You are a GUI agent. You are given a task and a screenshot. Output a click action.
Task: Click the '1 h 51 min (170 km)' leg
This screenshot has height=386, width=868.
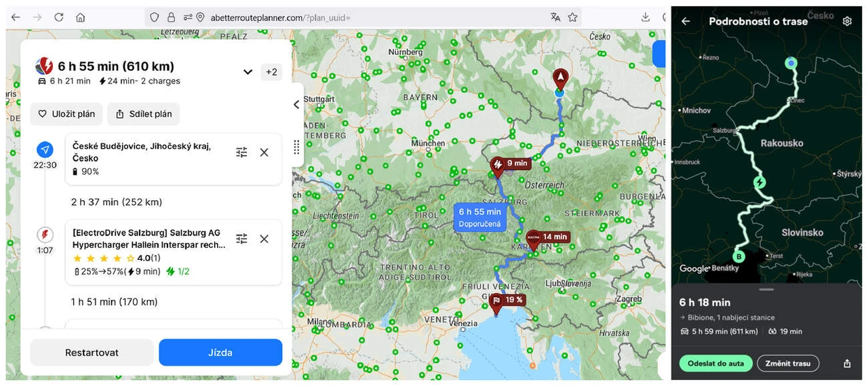point(115,302)
